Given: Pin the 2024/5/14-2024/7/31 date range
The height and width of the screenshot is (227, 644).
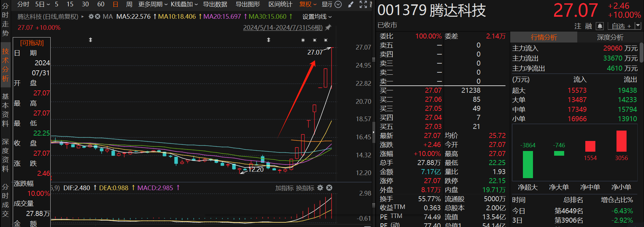Looking at the screenshot, I should tap(328, 27).
